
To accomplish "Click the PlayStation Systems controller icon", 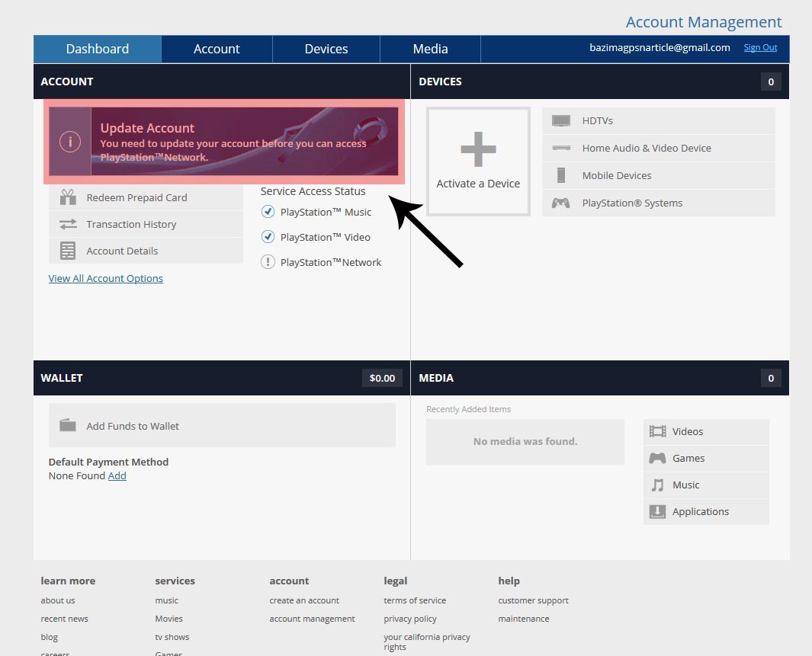I will [561, 203].
